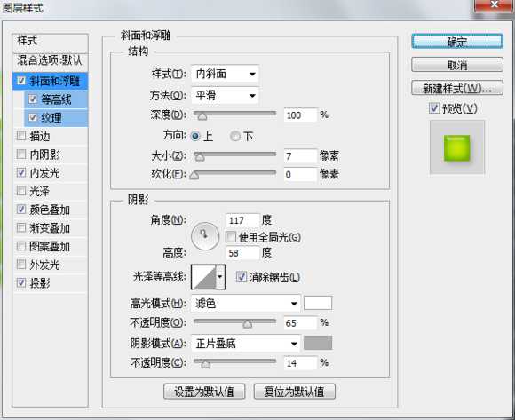Screen dimensions: 515x420
Task: Enable the 描边 checkbox
Action: 21,136
